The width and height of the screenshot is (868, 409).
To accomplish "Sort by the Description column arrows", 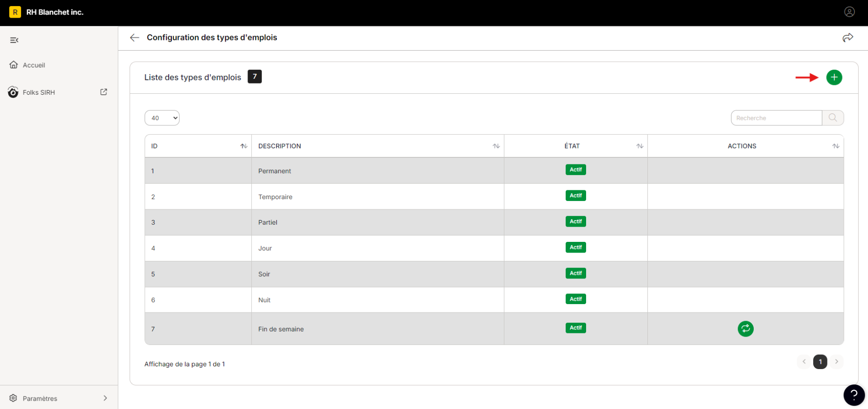I will click(496, 146).
